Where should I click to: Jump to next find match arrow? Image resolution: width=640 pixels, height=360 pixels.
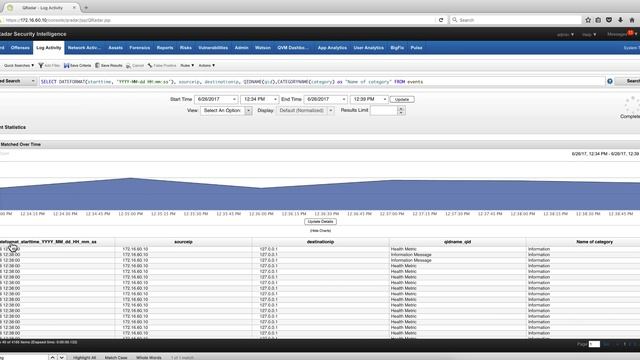click(62, 357)
